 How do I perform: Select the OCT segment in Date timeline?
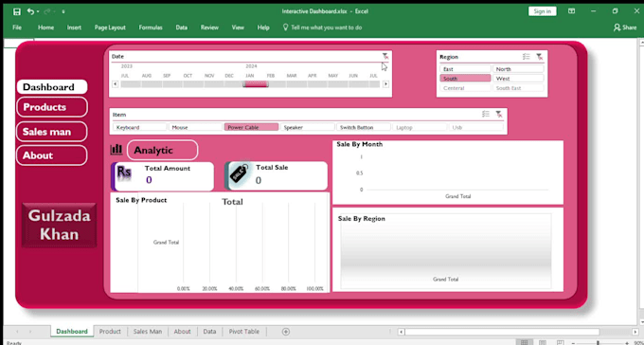point(188,84)
